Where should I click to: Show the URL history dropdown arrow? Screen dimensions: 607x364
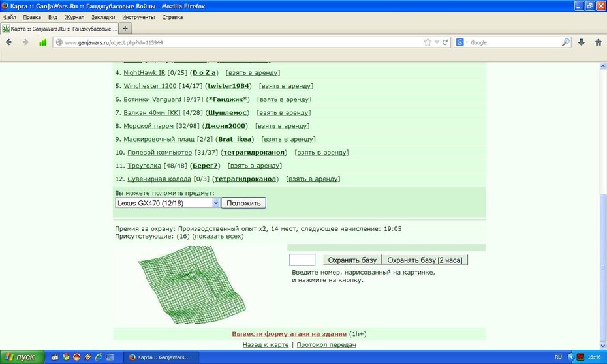(437, 42)
